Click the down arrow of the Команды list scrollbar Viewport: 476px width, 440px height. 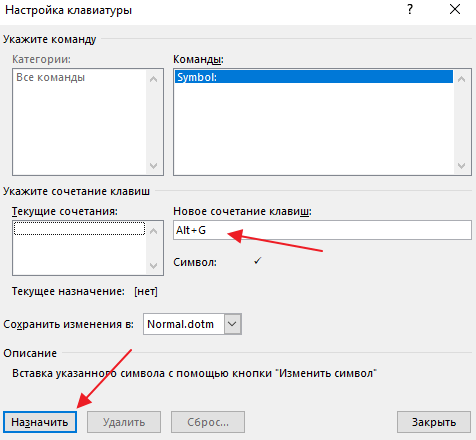462,166
